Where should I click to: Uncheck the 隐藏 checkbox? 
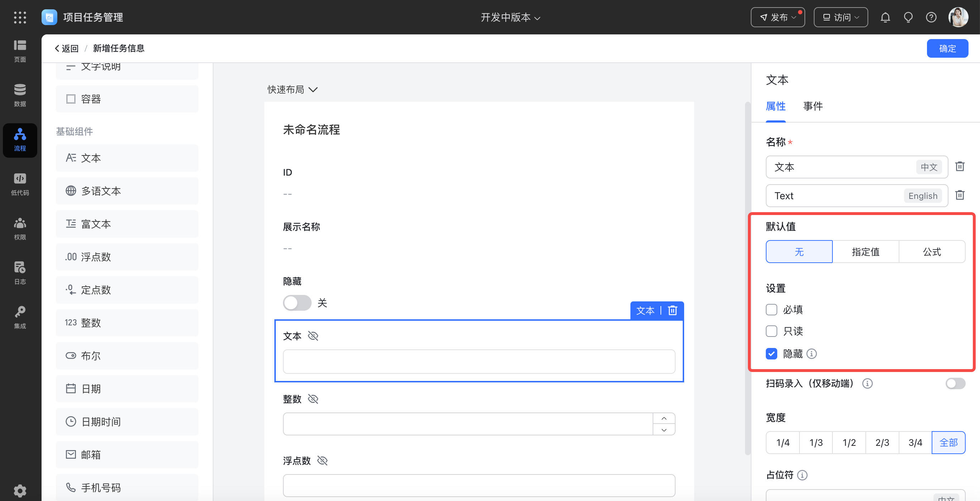(771, 354)
